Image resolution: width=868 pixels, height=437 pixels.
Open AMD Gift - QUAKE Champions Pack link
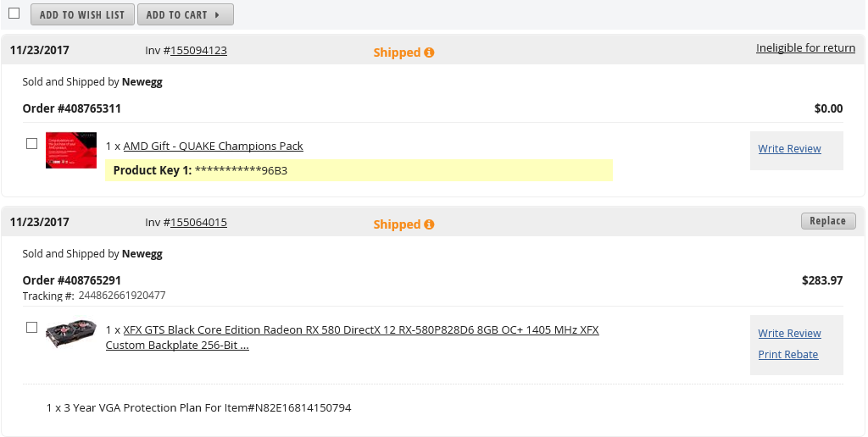click(x=213, y=147)
